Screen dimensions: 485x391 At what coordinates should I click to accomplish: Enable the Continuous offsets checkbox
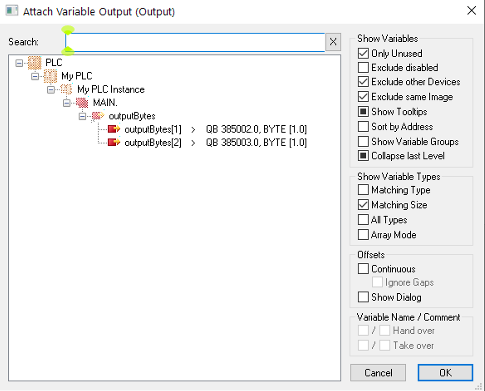[363, 269]
